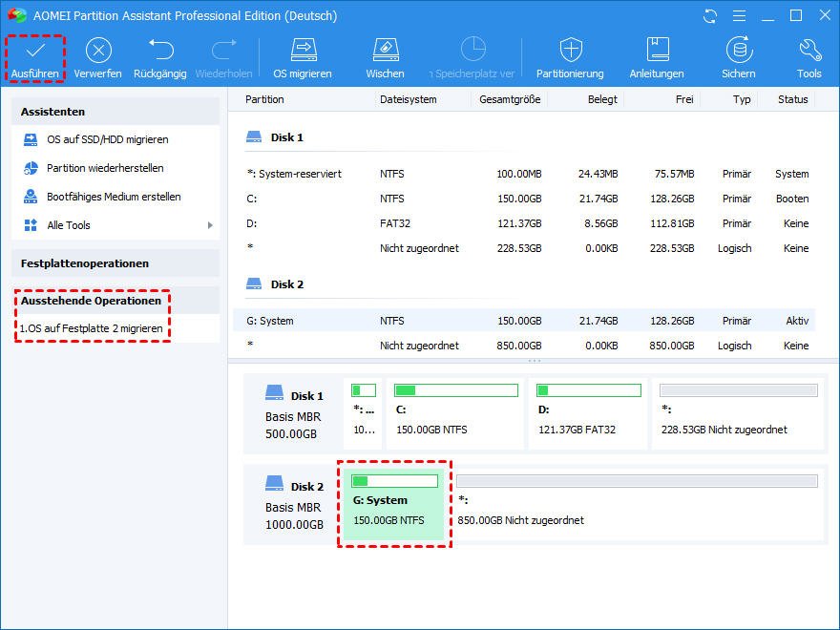Open the Tools wrench icon

(x=809, y=50)
